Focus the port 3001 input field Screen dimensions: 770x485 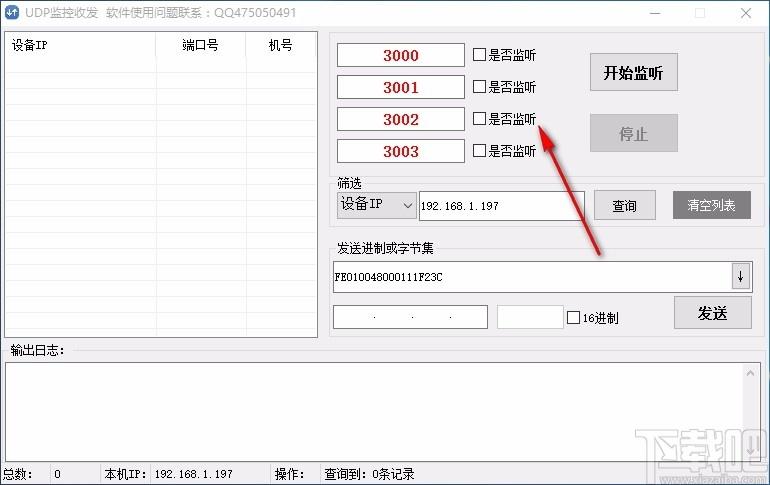pos(401,87)
